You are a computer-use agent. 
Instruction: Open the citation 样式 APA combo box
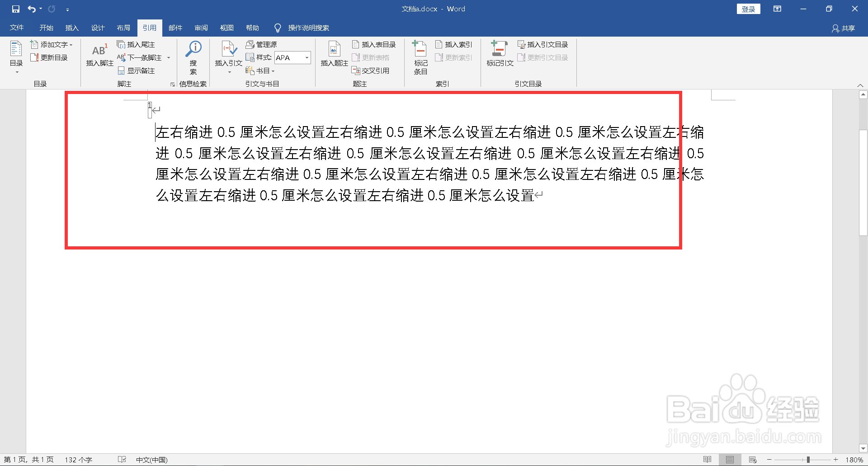pos(292,57)
